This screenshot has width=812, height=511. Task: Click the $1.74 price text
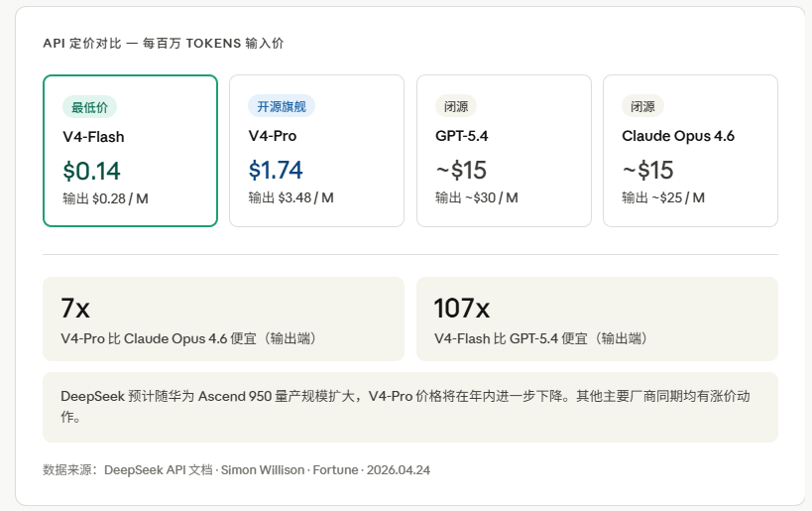click(x=276, y=171)
